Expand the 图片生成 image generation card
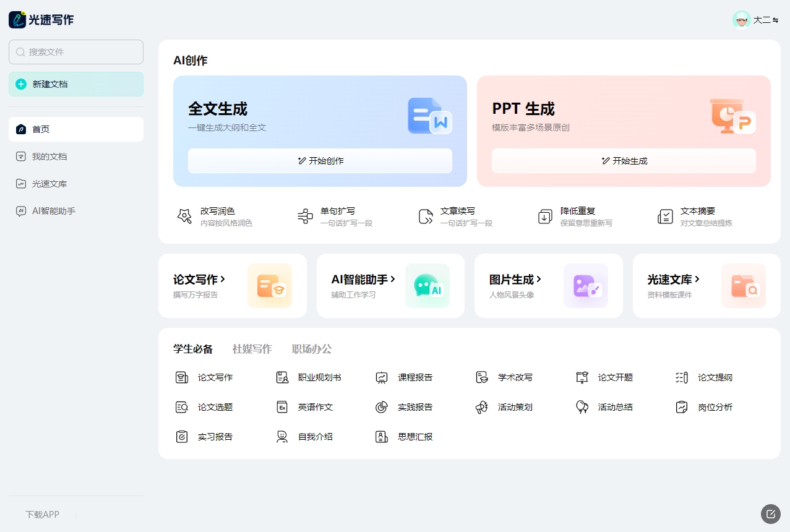The width and height of the screenshot is (790, 532). 539,280
